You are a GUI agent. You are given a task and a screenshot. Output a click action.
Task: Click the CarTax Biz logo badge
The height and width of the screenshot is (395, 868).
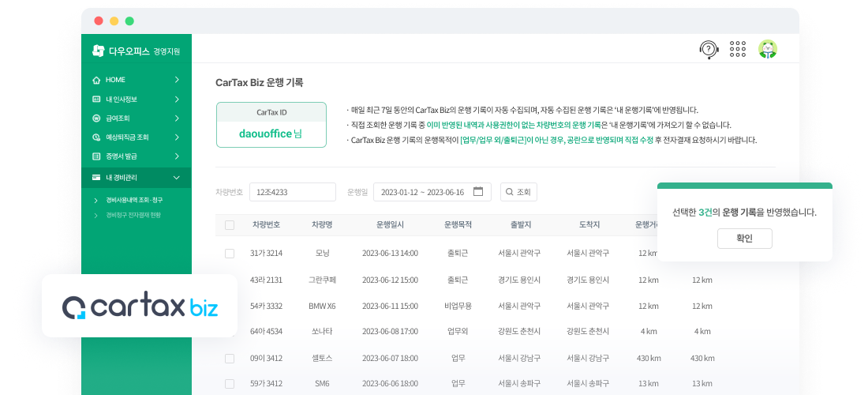pyautogui.click(x=140, y=306)
